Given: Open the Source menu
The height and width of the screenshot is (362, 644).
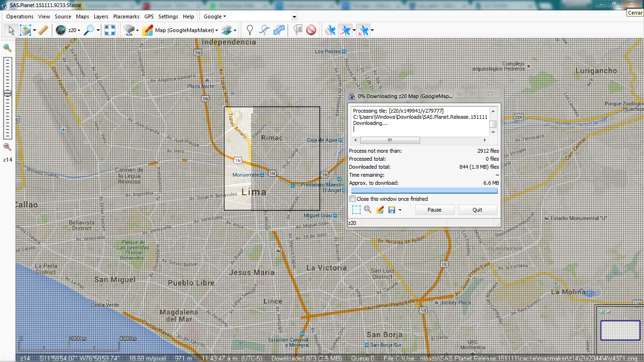Looking at the screenshot, I should (63, 16).
